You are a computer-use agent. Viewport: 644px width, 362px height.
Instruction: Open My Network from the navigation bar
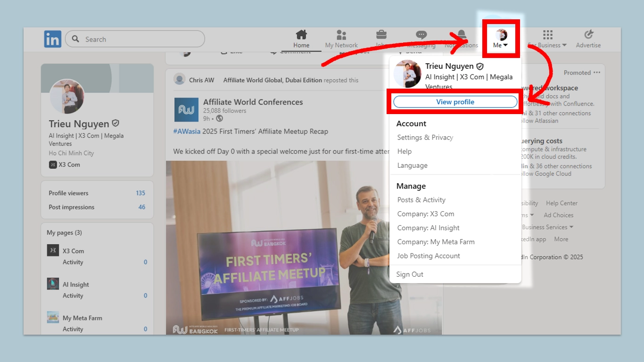[341, 34]
